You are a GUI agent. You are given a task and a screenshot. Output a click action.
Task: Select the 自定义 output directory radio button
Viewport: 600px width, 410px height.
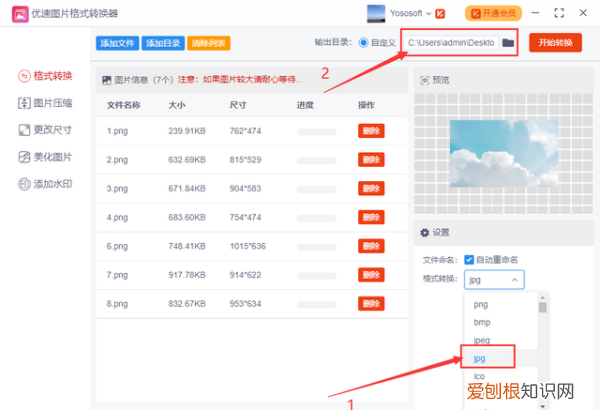[x=363, y=42]
